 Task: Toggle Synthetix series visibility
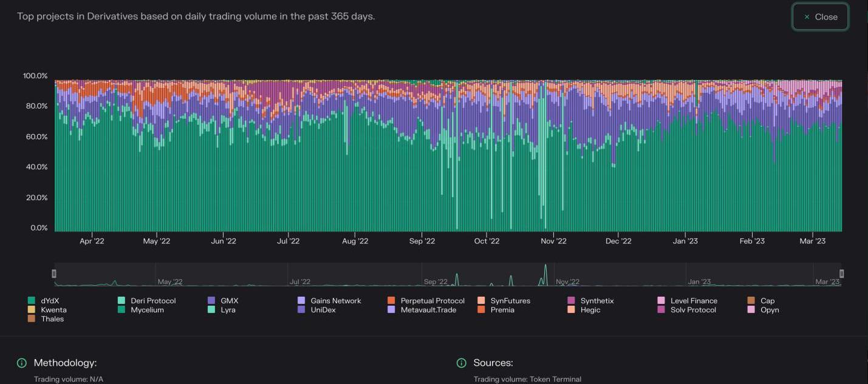(596, 301)
